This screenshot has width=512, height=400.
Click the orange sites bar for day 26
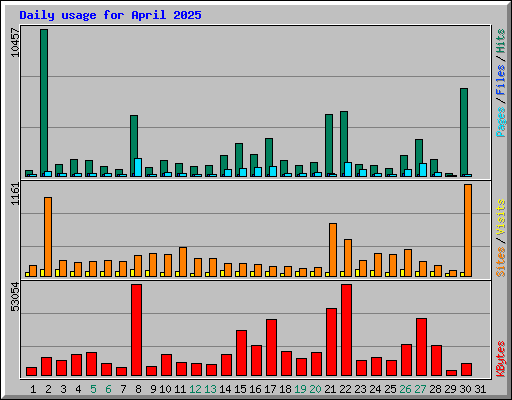pos(408,263)
